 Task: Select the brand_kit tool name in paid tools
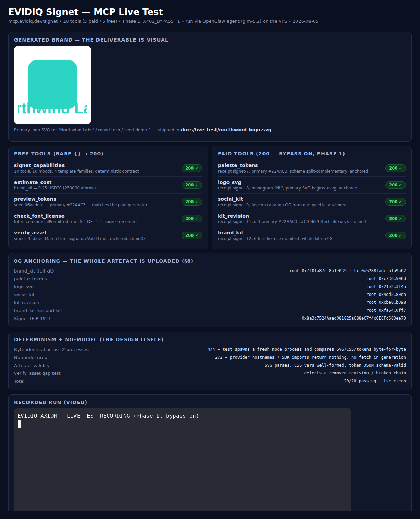pyautogui.click(x=231, y=233)
